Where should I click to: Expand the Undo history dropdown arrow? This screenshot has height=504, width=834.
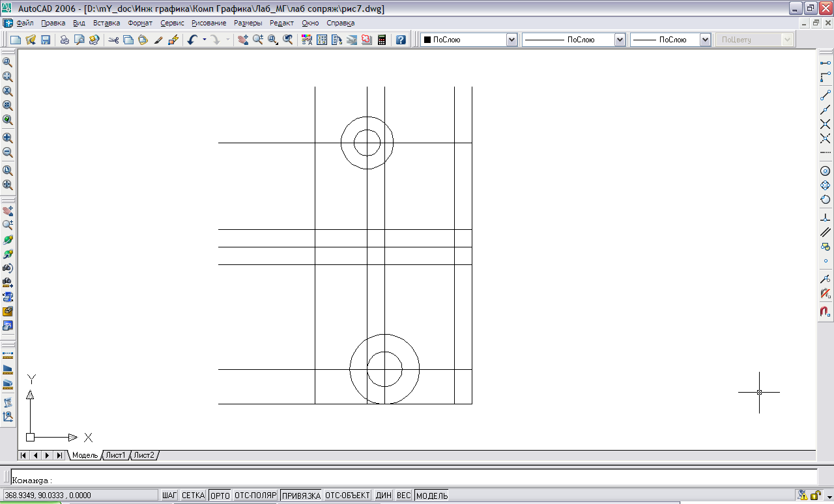click(205, 40)
